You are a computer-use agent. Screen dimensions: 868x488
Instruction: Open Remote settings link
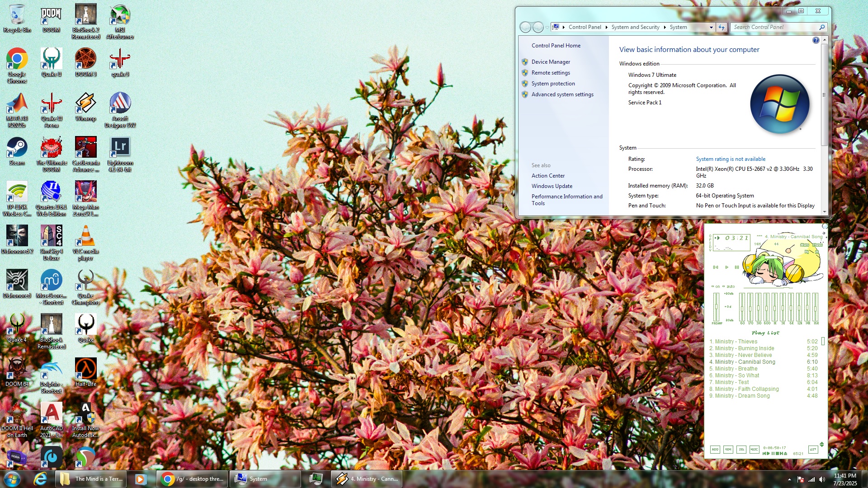point(551,73)
